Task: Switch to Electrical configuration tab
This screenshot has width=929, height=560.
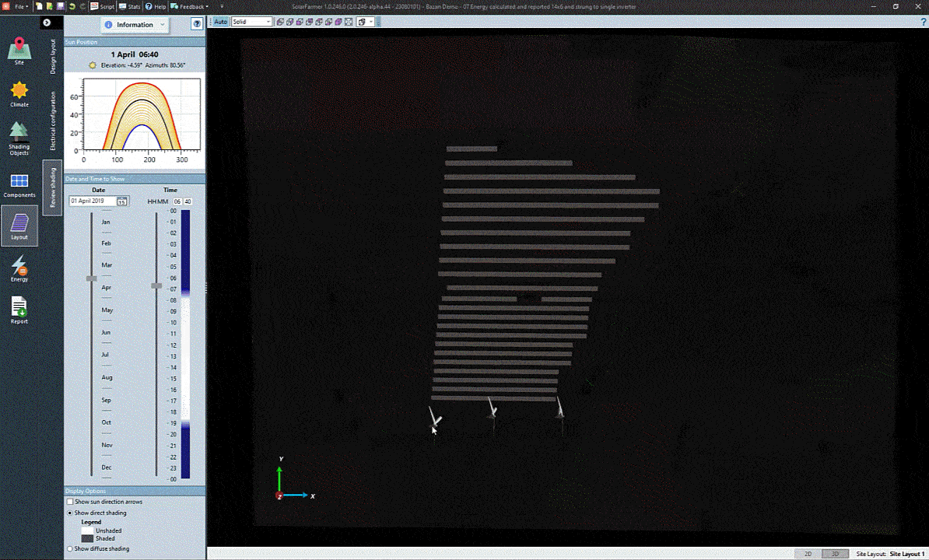Action: point(53,121)
